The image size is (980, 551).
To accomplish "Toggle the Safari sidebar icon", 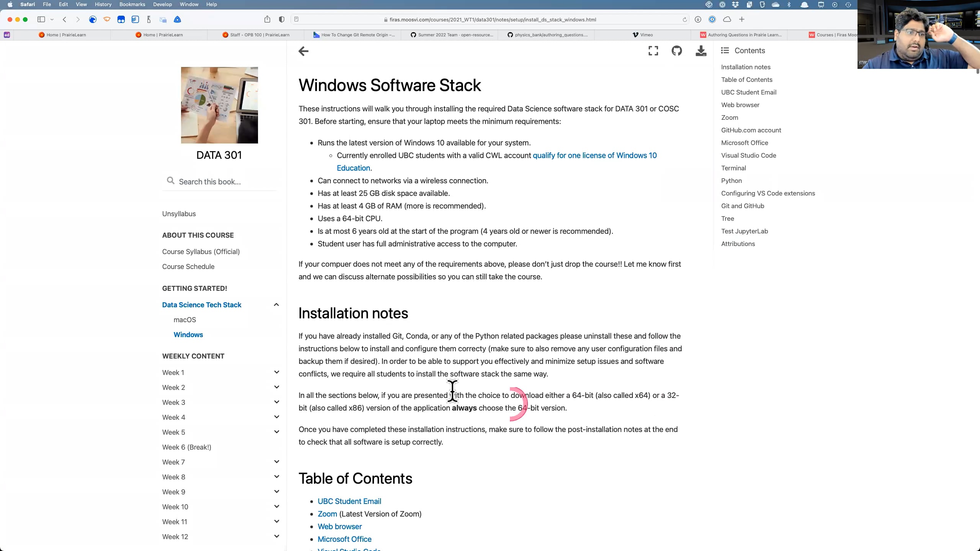I will [41, 19].
